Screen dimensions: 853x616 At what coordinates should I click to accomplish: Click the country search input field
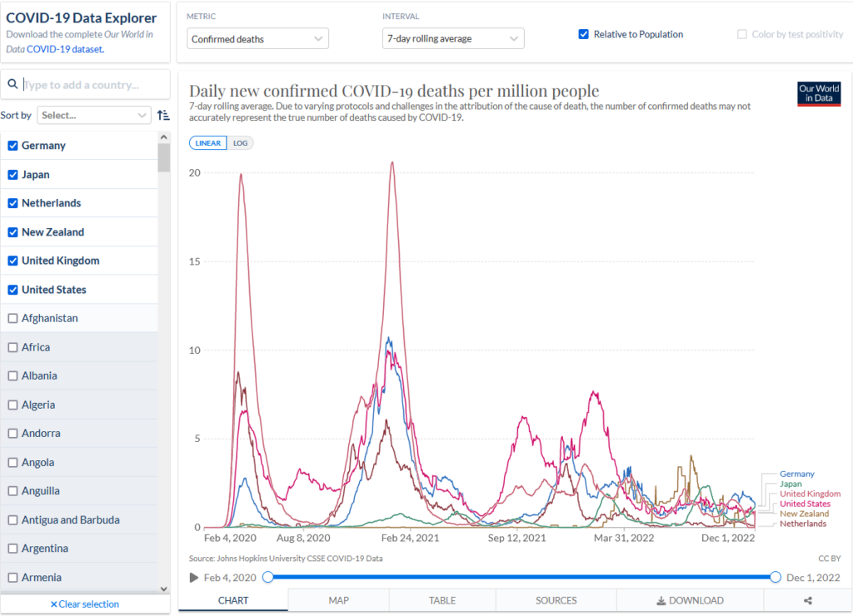tap(92, 85)
